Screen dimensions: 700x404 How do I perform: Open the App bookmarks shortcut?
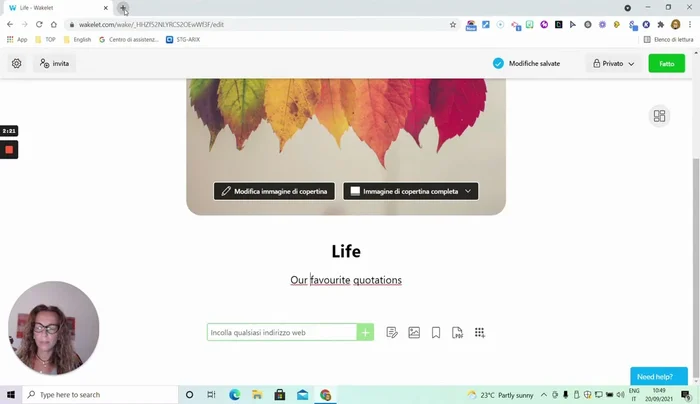(17, 40)
